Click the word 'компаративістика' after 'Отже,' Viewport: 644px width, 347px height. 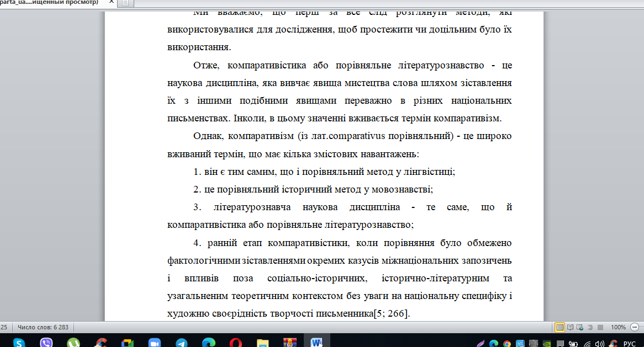coord(267,65)
